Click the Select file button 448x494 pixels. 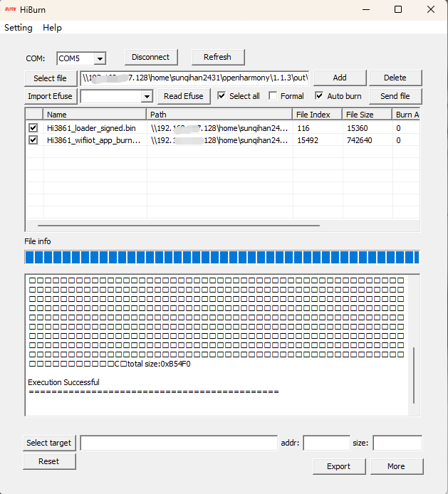(51, 78)
